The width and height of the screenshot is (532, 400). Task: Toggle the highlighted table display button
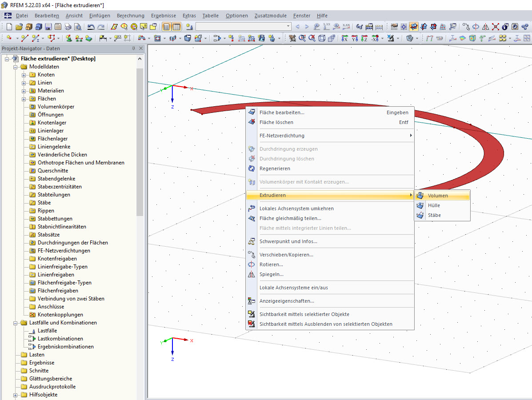coord(166,26)
